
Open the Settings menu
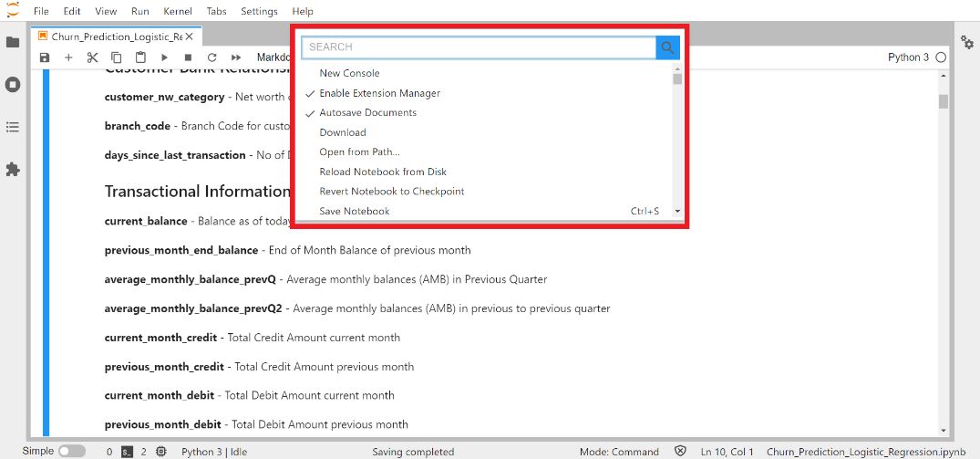tap(259, 11)
